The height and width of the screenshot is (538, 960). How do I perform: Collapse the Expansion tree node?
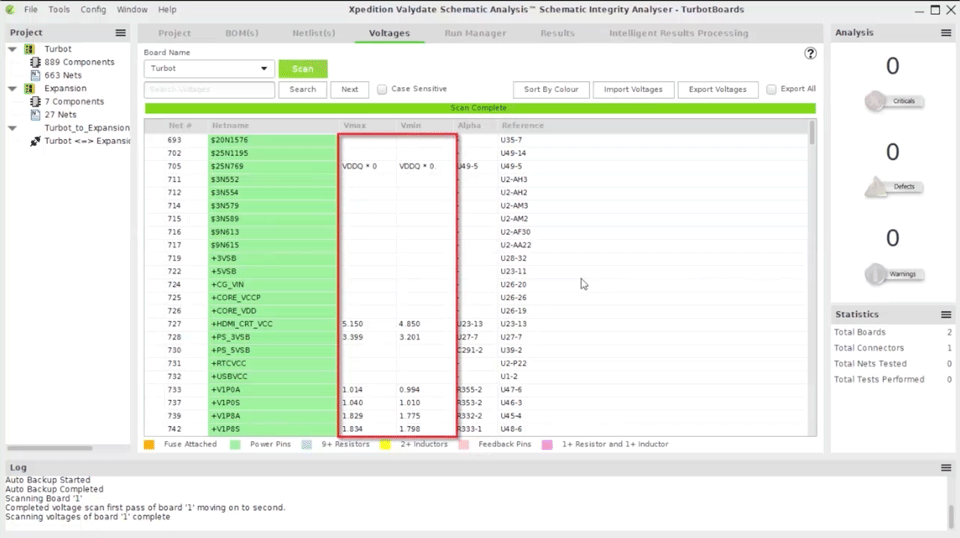click(13, 88)
